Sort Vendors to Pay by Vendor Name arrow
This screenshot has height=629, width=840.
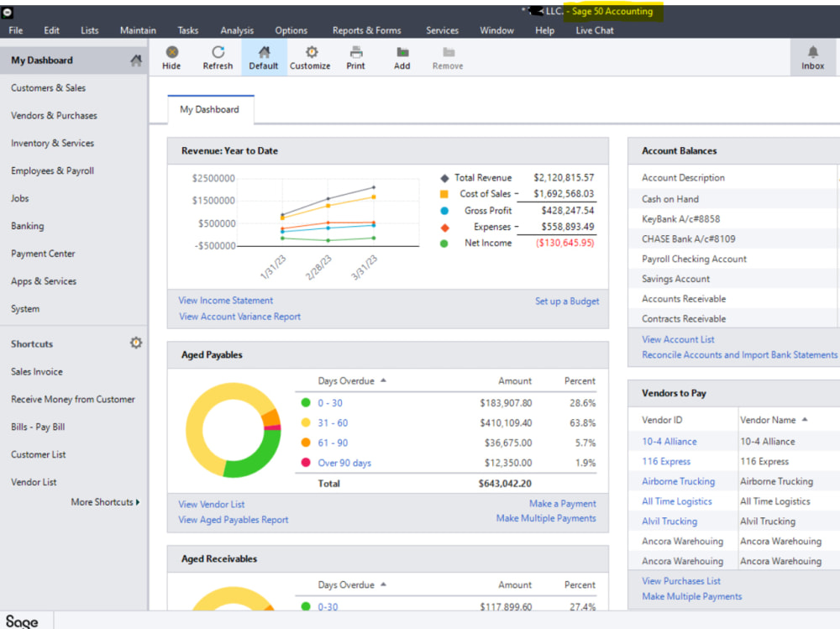[x=805, y=420]
